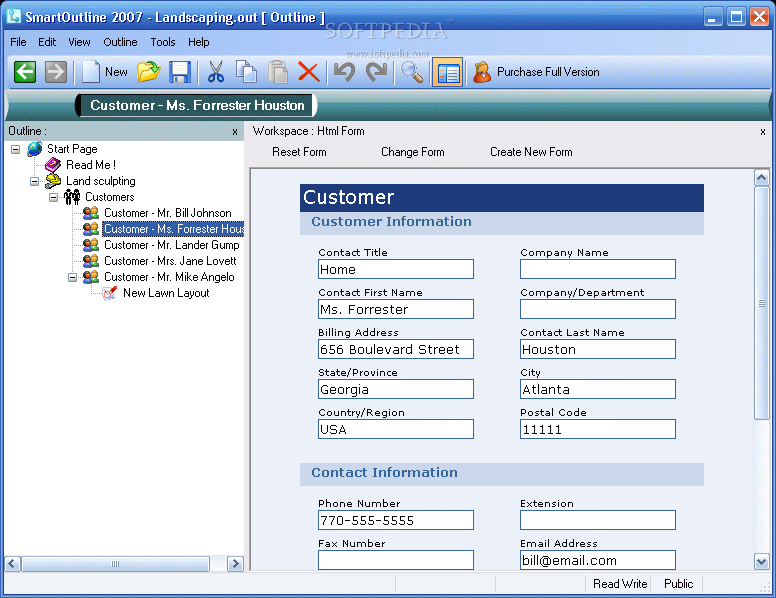Click the Company Name field
This screenshot has width=776, height=598.
pyautogui.click(x=598, y=269)
